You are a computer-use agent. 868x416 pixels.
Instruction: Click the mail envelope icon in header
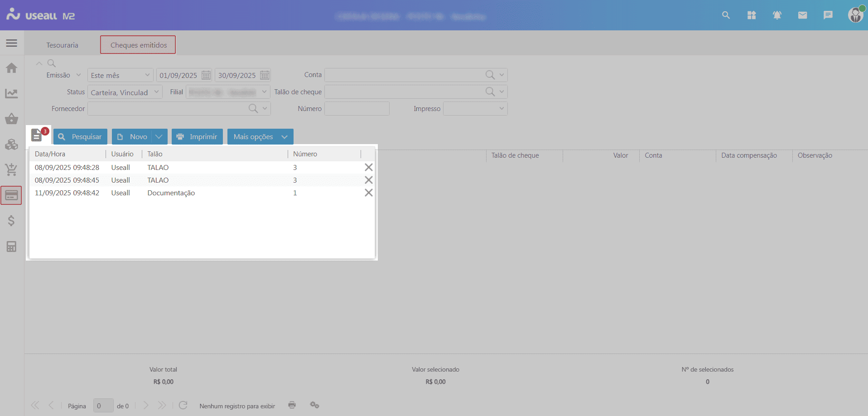802,15
